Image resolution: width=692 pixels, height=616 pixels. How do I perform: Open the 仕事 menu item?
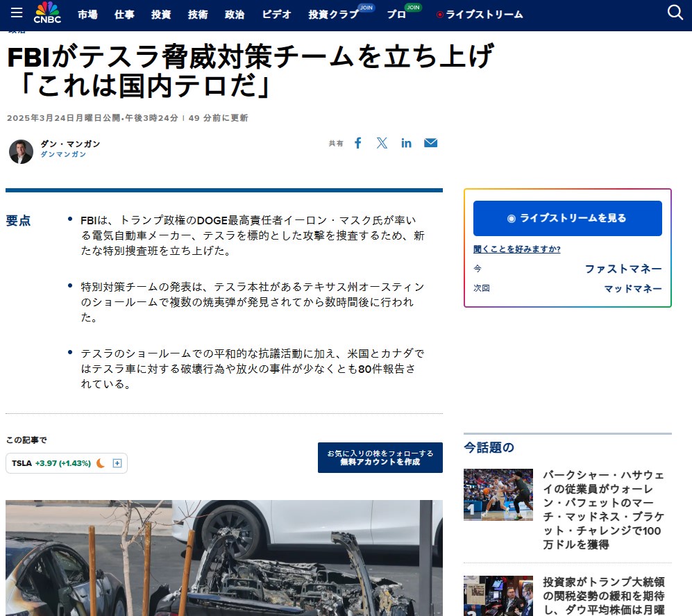pyautogui.click(x=124, y=15)
